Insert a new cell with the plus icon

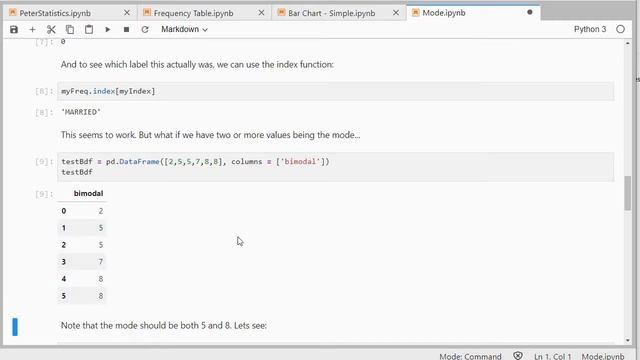click(32, 29)
